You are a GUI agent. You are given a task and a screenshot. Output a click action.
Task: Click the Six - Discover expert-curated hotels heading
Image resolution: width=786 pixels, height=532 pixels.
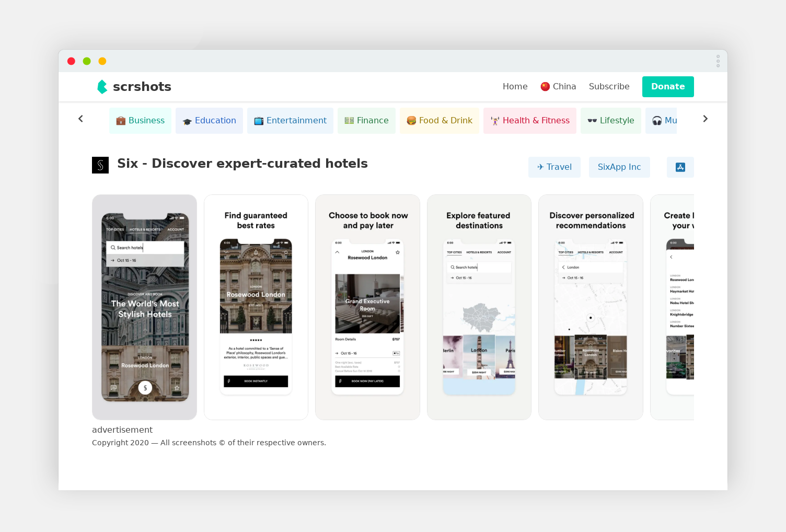pyautogui.click(x=242, y=164)
